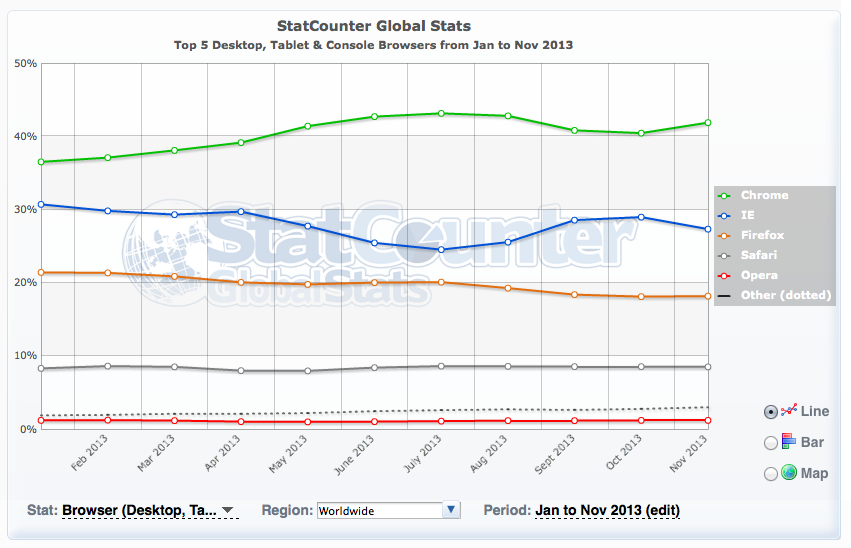Click the IE data point for July 2013
This screenshot has height=548, width=851.
[x=442, y=250]
